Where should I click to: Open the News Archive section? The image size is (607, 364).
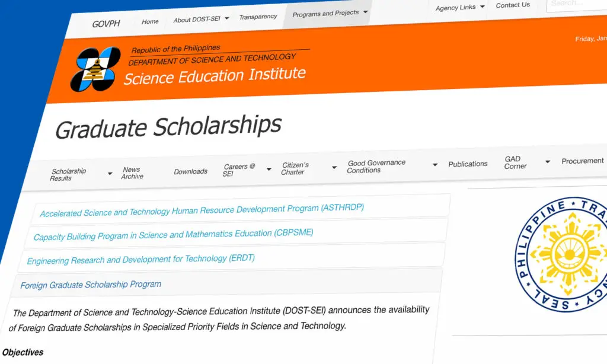pyautogui.click(x=132, y=172)
